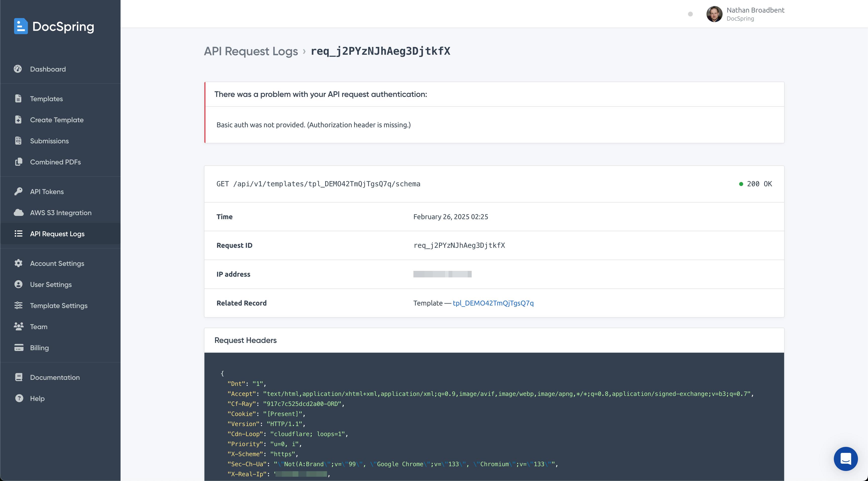
Task: Click the Create Template file-plus icon
Action: click(x=18, y=119)
